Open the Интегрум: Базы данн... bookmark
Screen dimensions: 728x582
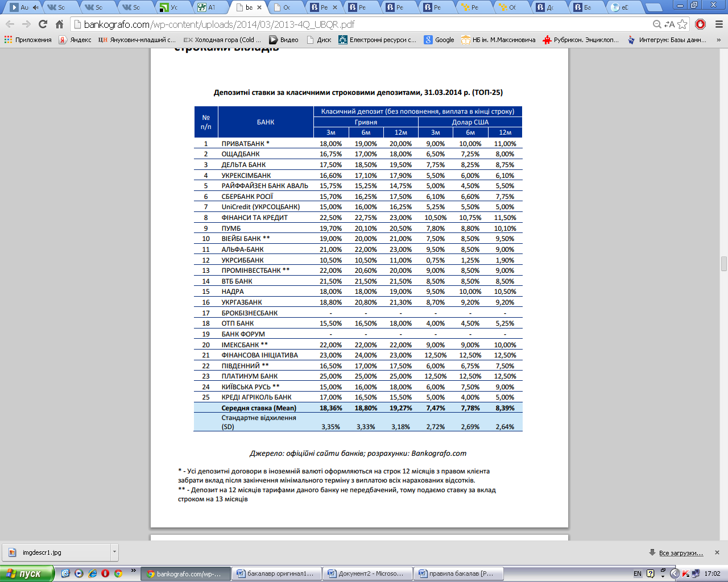point(667,40)
